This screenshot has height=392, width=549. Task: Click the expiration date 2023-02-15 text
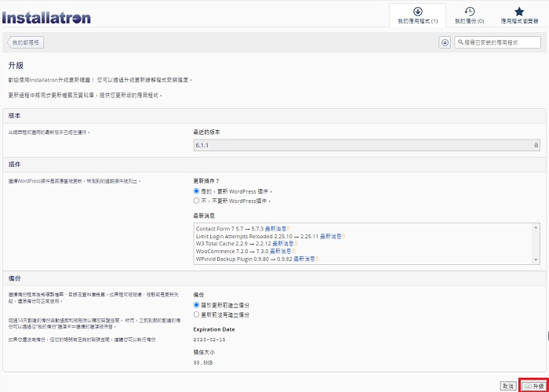tap(209, 339)
